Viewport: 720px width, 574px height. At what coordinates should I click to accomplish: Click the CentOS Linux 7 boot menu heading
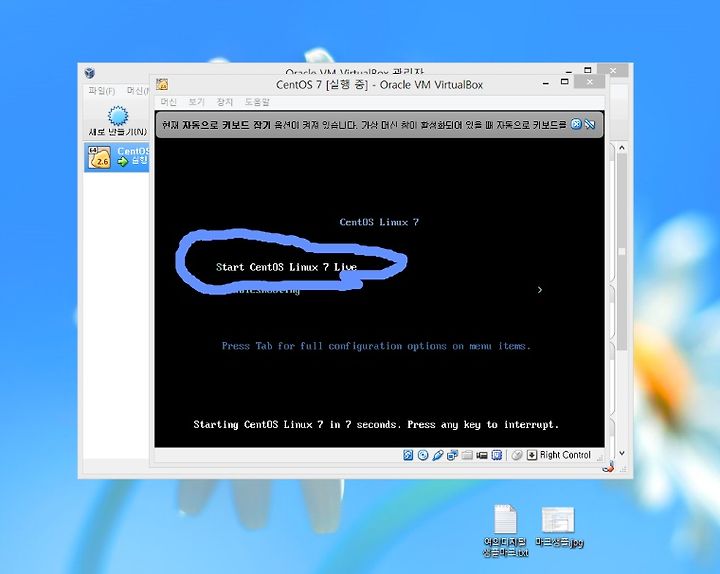(x=379, y=222)
